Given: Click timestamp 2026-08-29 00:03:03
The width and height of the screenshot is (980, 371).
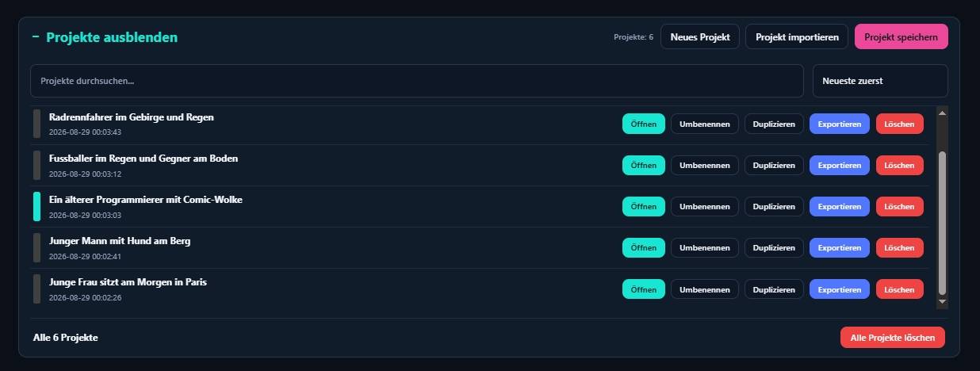Looking at the screenshot, I should (85, 215).
